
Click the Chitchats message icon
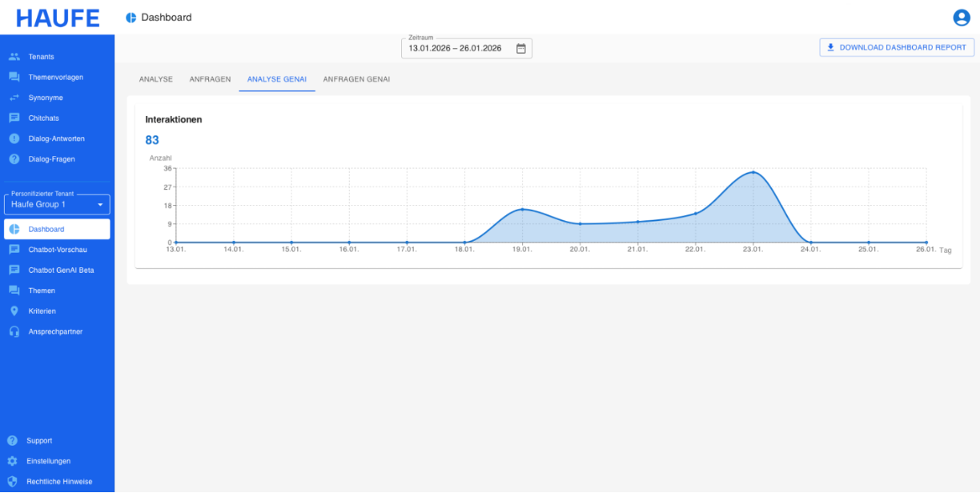pos(14,118)
